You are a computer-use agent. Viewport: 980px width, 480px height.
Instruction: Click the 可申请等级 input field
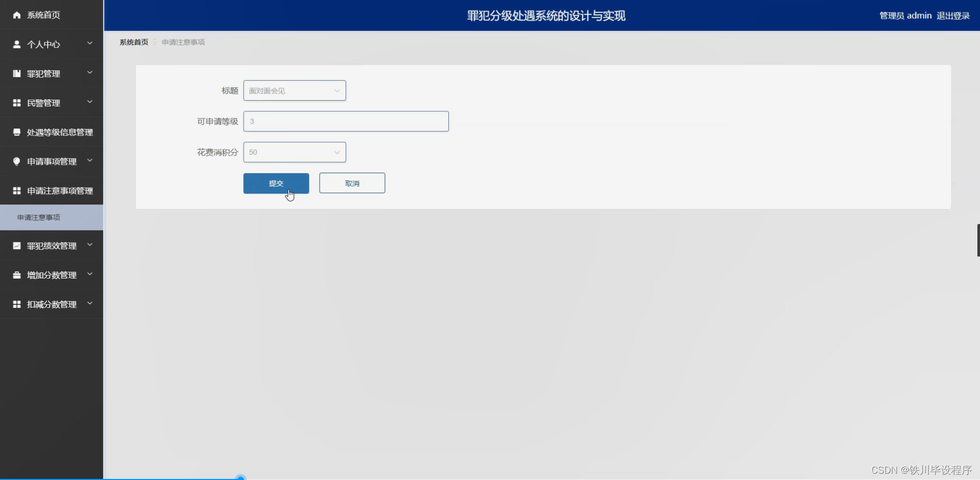click(x=346, y=121)
